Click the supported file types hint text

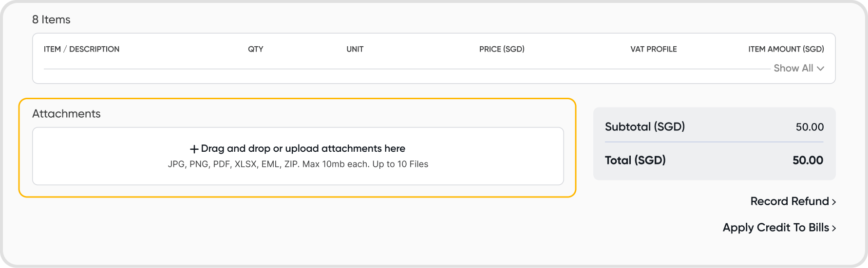[x=298, y=164]
